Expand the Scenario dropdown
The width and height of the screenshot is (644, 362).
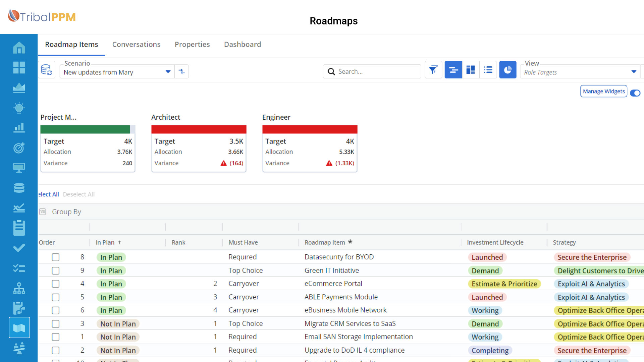click(168, 72)
